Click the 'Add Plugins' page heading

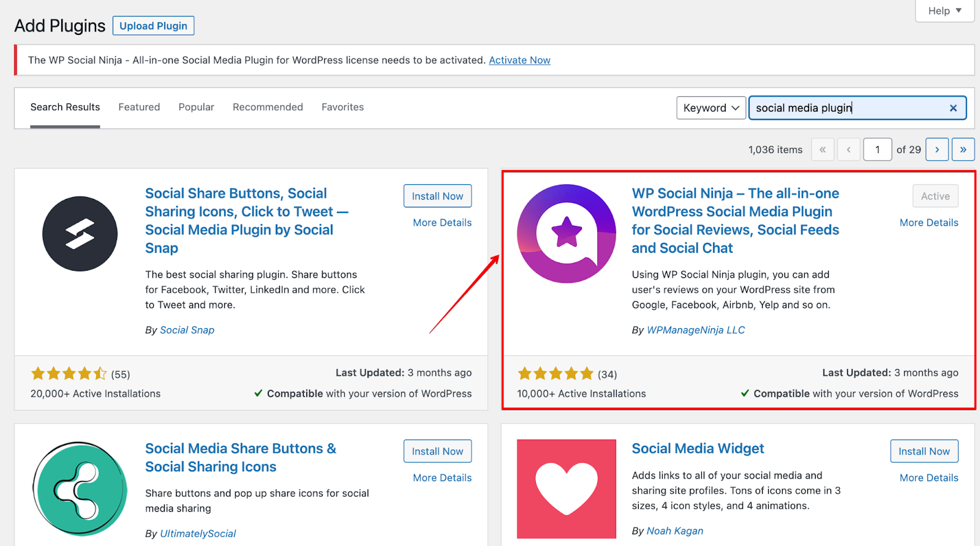[x=60, y=26]
